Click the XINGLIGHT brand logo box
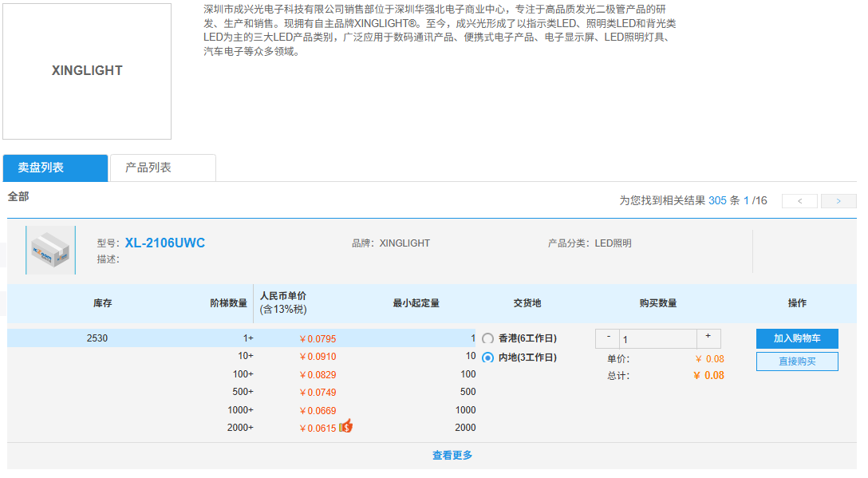 coord(87,71)
